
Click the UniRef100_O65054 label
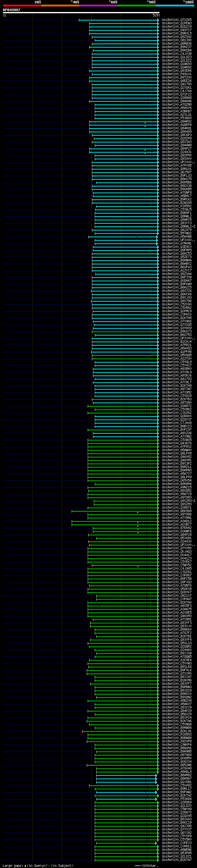[176, 481]
